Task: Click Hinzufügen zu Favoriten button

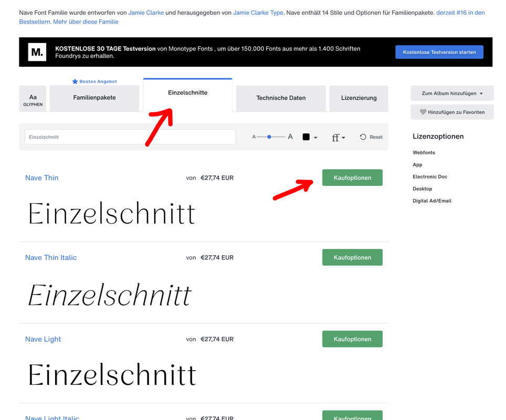Action: click(452, 112)
